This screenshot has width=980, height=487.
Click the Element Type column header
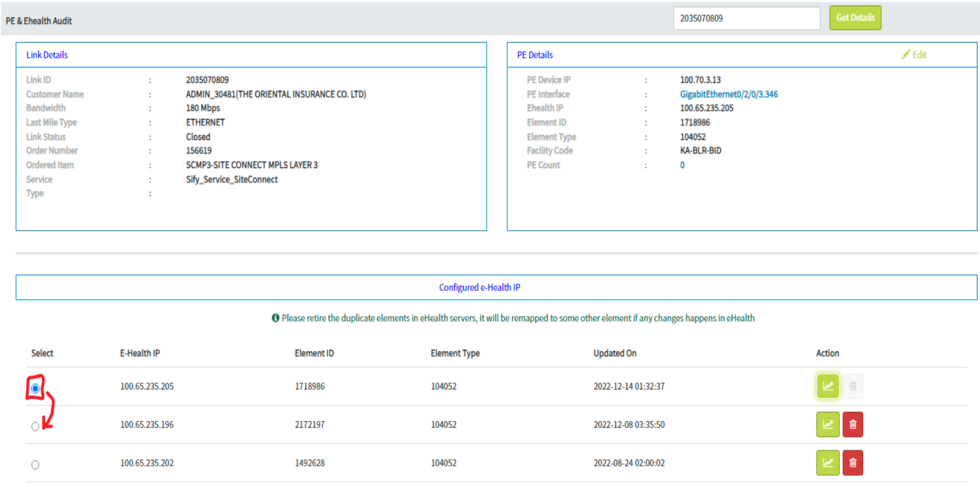[x=456, y=353]
